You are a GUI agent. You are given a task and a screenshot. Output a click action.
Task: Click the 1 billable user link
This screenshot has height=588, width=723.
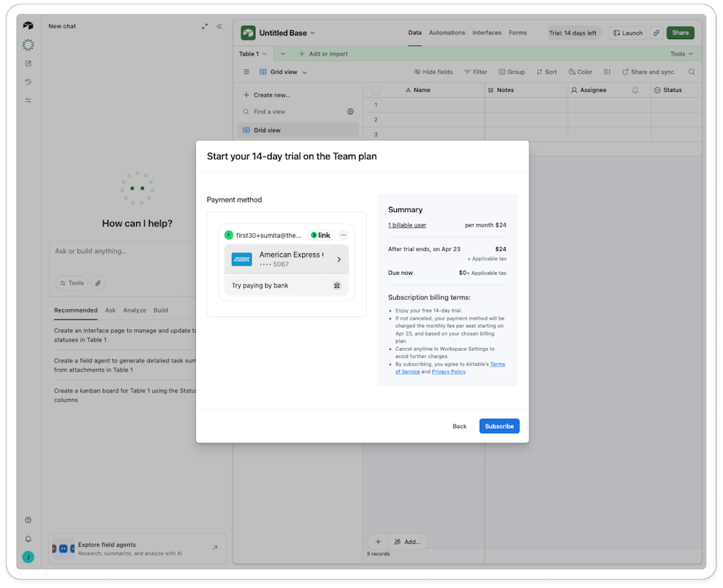(x=407, y=225)
